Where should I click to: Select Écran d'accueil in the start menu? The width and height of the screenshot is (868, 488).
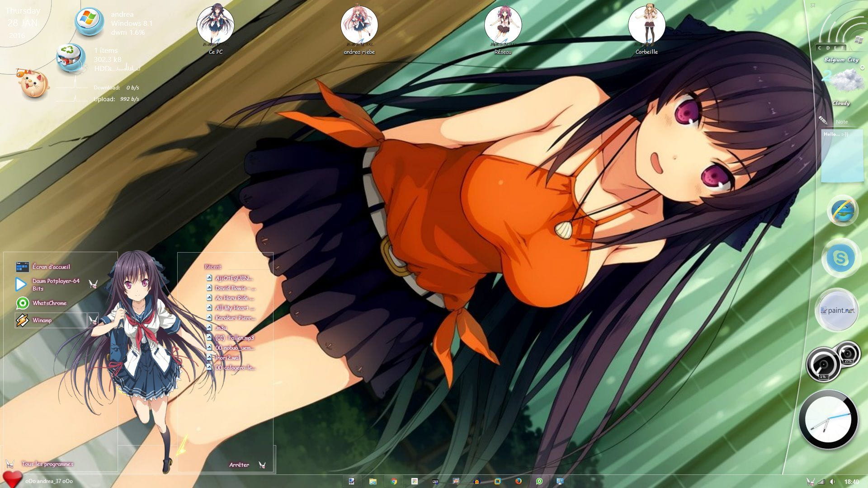[x=51, y=267]
